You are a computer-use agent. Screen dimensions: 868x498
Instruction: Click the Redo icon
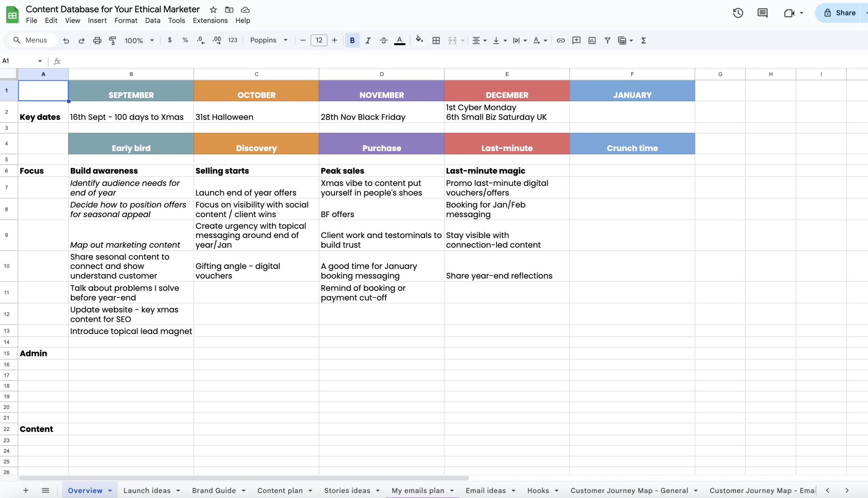81,41
